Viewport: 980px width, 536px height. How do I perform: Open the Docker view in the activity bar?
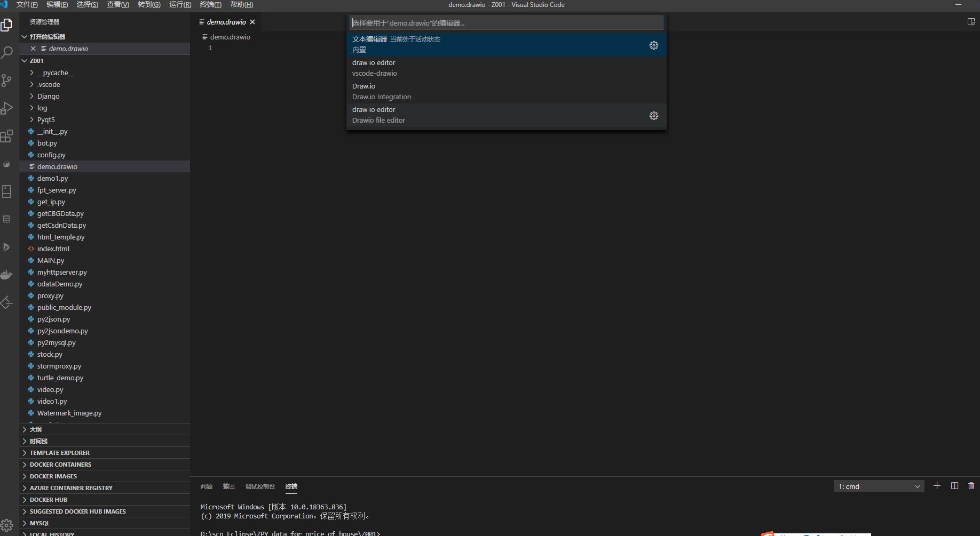click(7, 275)
